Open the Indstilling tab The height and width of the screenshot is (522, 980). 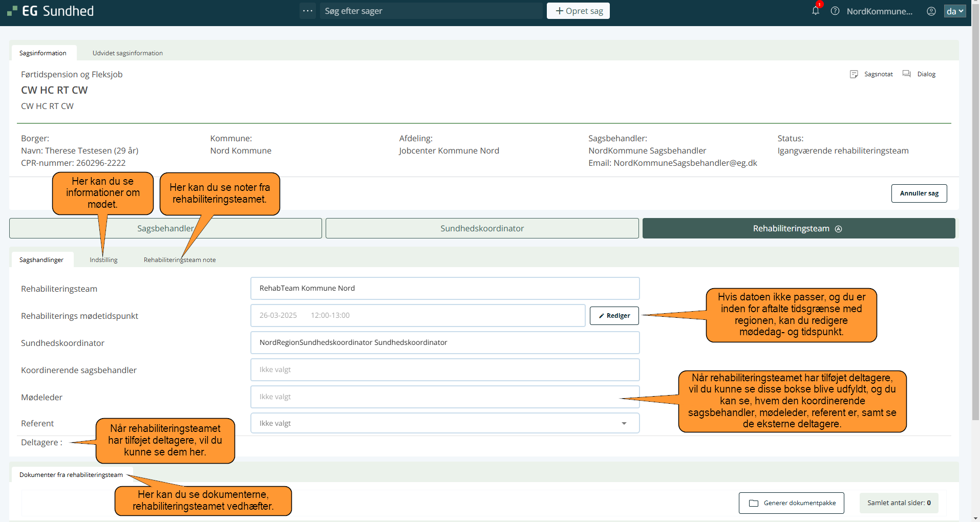point(103,260)
